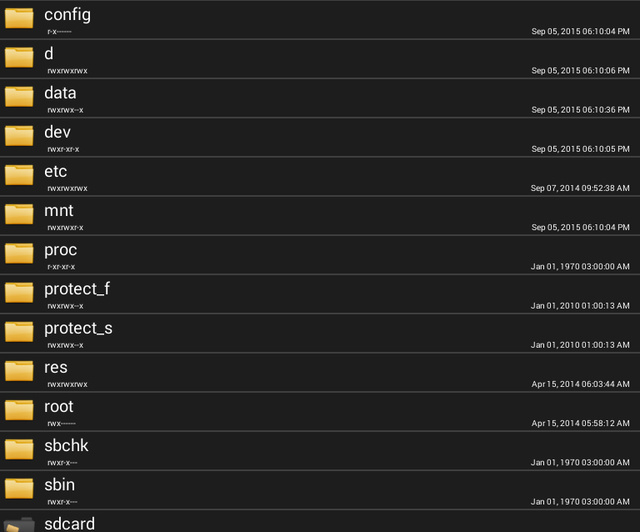Screen dimensions: 640x532
Task: Click the dark sdcard folder icon
Action: pyautogui.click(x=19, y=523)
